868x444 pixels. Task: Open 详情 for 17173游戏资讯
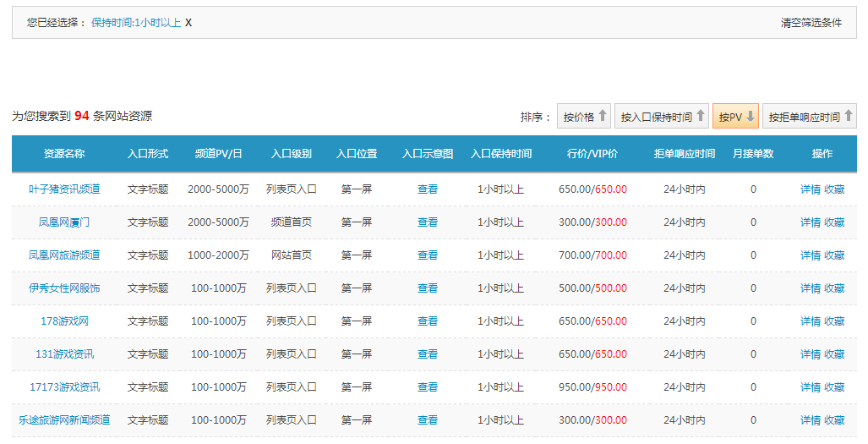[811, 387]
